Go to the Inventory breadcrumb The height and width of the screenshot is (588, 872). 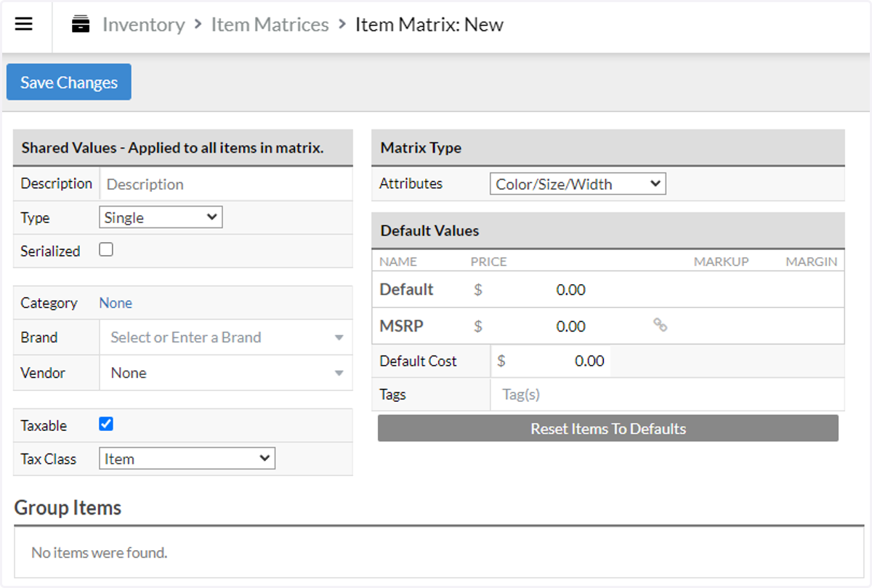coord(144,25)
